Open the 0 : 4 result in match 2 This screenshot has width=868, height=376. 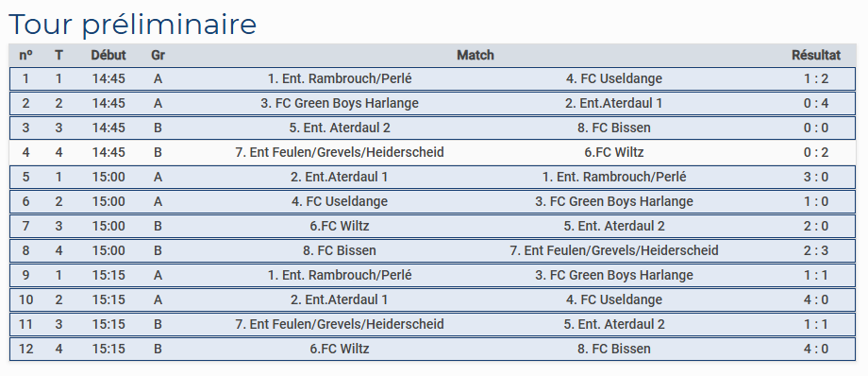coord(816,103)
